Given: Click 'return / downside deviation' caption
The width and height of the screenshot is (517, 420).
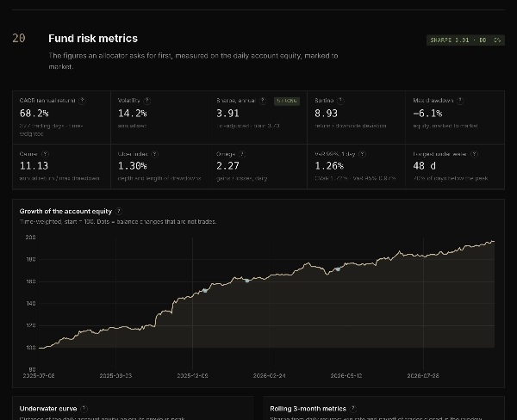Looking at the screenshot, I should coord(351,126).
